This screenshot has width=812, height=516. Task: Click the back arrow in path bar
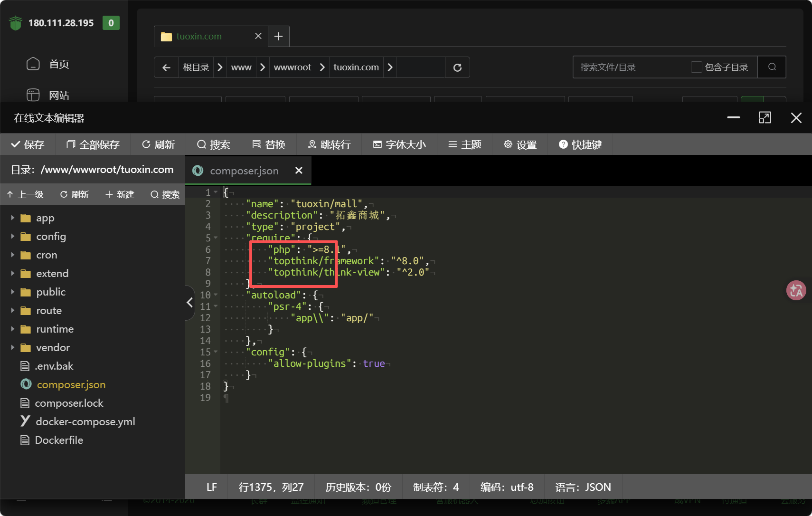click(x=166, y=67)
